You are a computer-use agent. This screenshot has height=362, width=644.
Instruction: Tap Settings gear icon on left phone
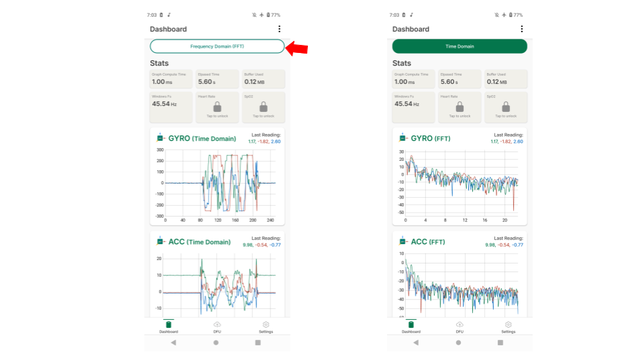266,324
